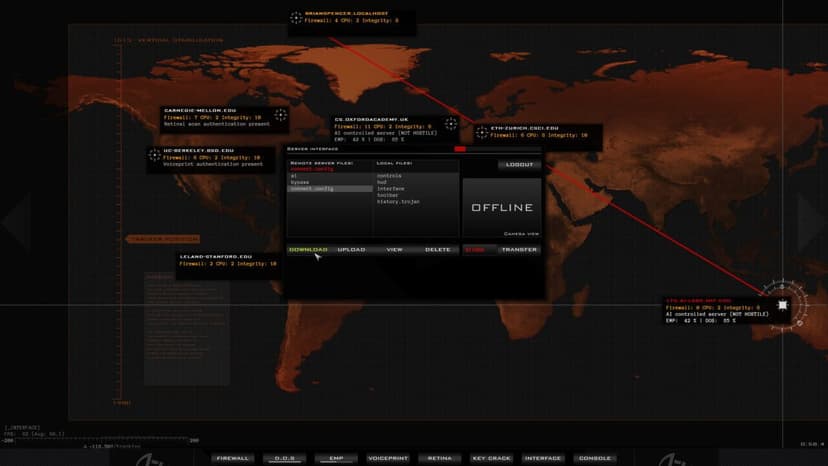Click the right navigation arrow at screen edge

pyautogui.click(x=812, y=222)
